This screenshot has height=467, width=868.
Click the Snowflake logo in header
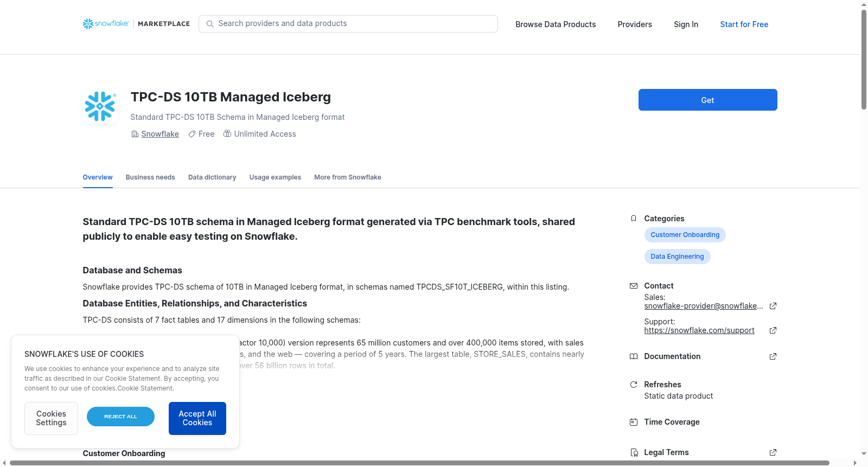(x=106, y=24)
